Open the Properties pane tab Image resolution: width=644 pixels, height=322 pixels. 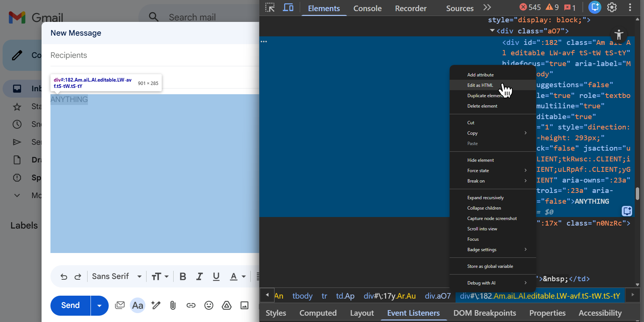point(548,313)
